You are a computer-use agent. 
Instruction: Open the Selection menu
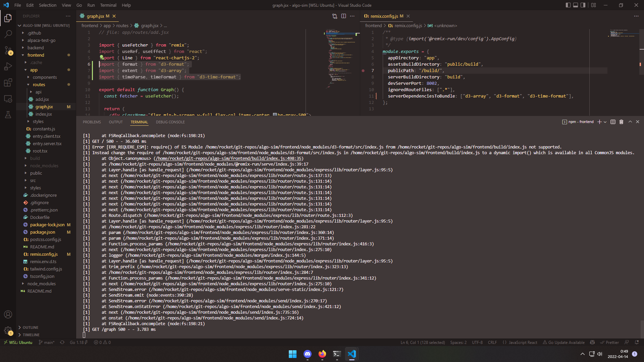pos(48,5)
